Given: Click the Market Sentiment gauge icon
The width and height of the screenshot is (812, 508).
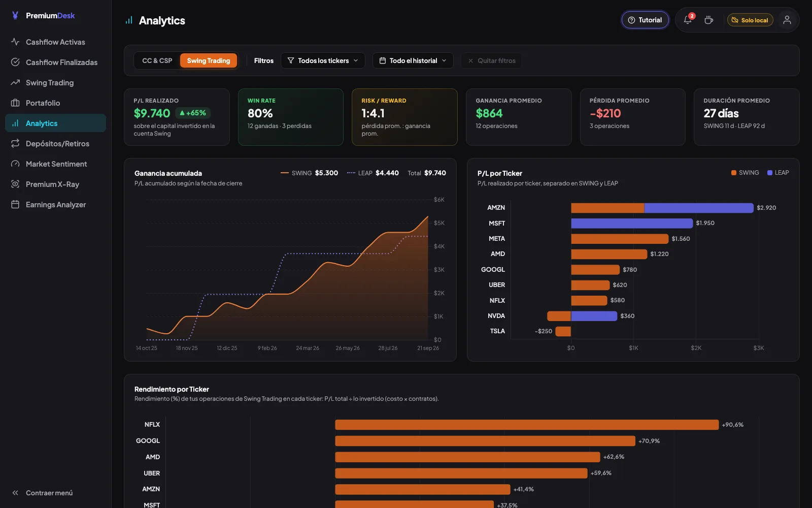Looking at the screenshot, I should point(15,164).
